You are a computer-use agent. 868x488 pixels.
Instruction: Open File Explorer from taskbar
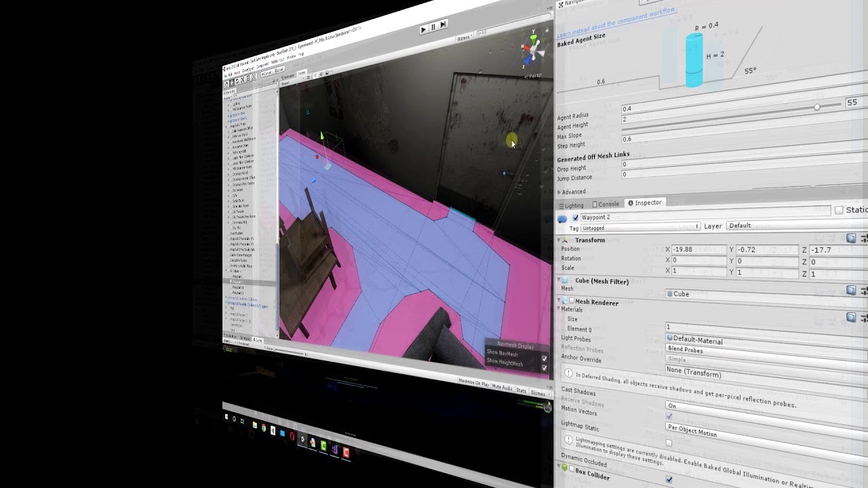pos(255,425)
